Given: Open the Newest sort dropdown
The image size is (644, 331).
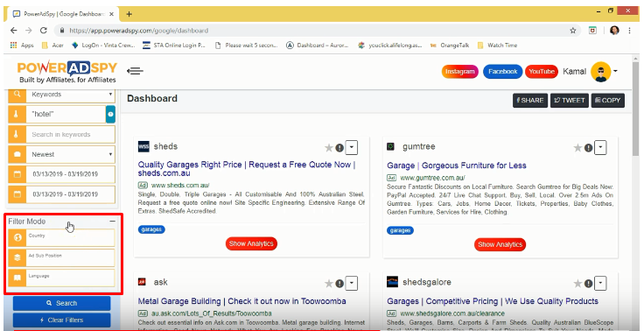Looking at the screenshot, I should tap(71, 155).
